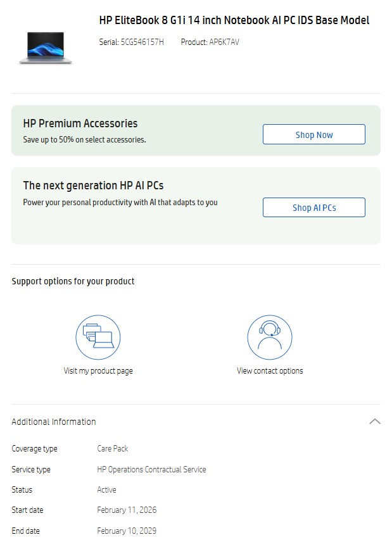Open the View contact options link
Image resolution: width=392 pixels, height=542 pixels.
(x=270, y=371)
